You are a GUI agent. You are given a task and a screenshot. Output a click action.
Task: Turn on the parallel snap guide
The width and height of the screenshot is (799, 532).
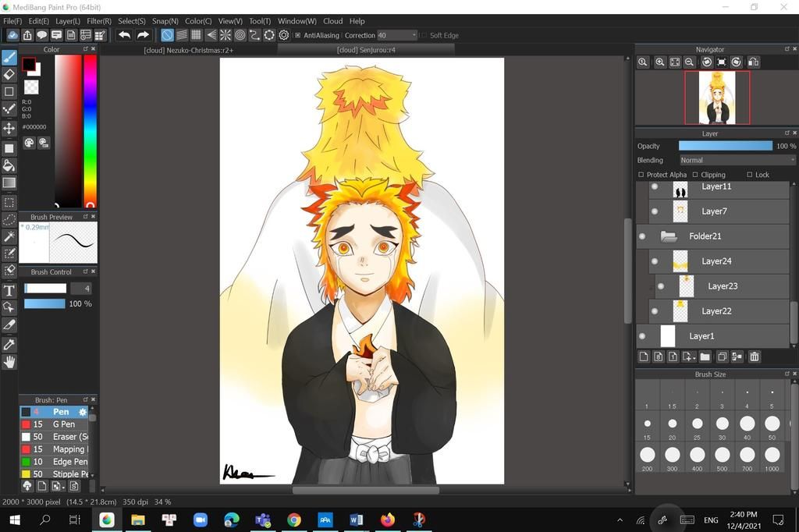182,35
